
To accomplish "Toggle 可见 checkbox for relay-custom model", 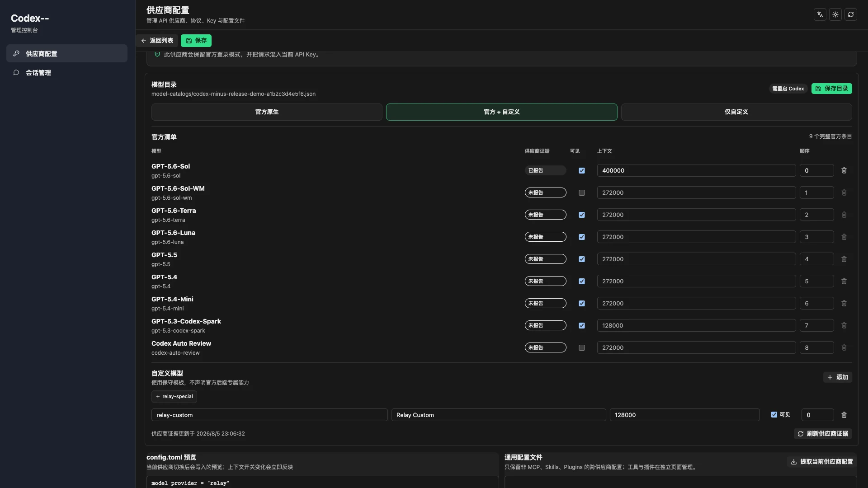I will (774, 414).
